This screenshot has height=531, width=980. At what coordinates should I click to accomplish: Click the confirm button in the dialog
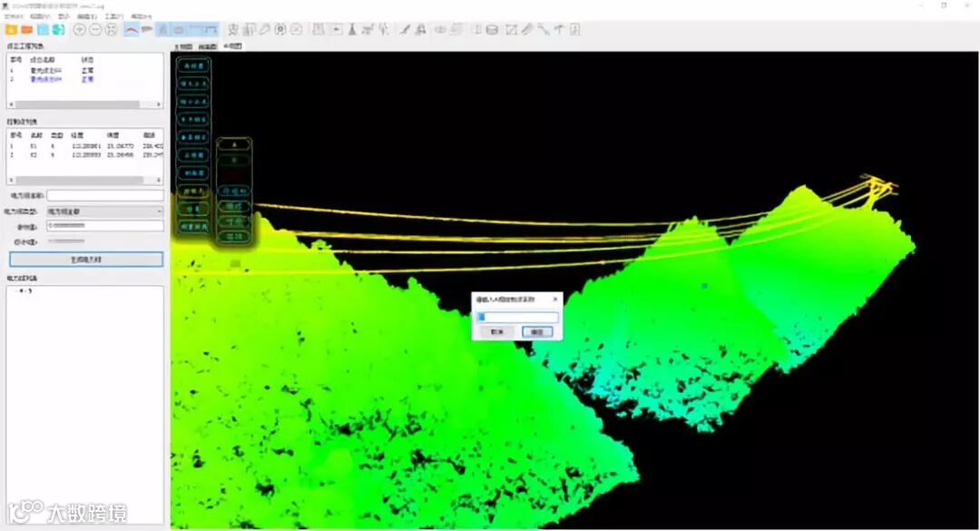pyautogui.click(x=537, y=331)
